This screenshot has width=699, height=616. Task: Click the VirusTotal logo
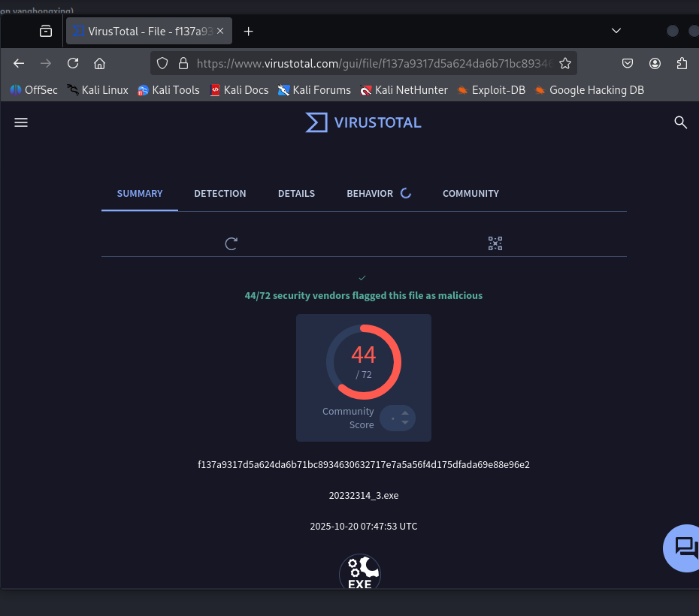[x=363, y=122]
